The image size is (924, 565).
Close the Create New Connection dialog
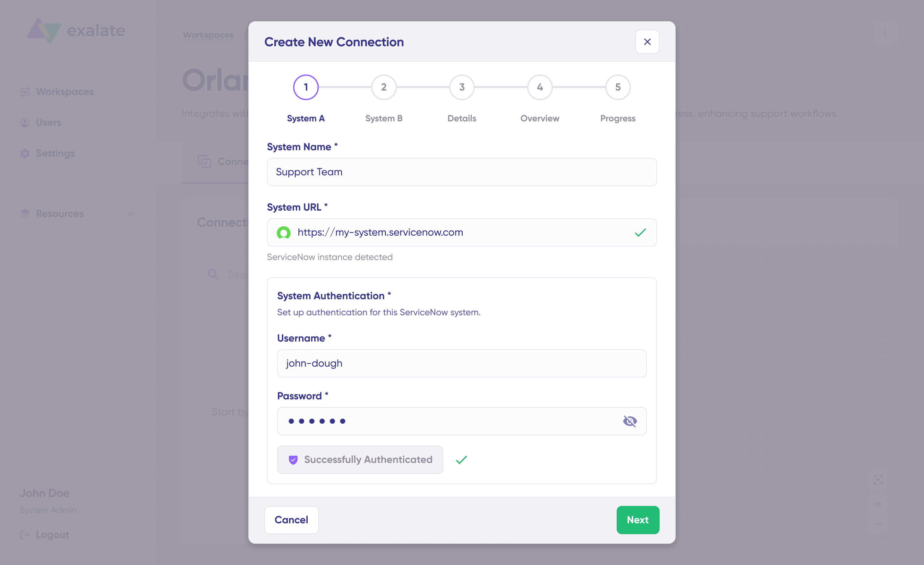647,42
